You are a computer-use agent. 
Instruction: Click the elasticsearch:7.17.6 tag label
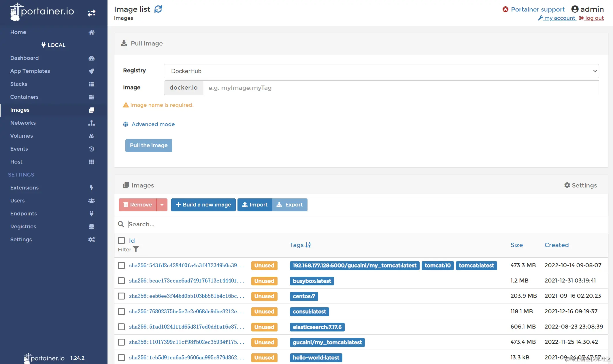pyautogui.click(x=317, y=327)
